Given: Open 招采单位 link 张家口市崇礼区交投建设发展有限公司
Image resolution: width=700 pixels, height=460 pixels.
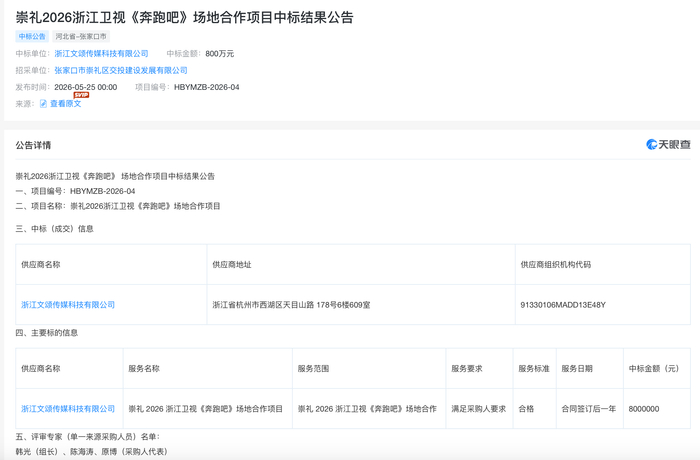Looking at the screenshot, I should point(121,70).
